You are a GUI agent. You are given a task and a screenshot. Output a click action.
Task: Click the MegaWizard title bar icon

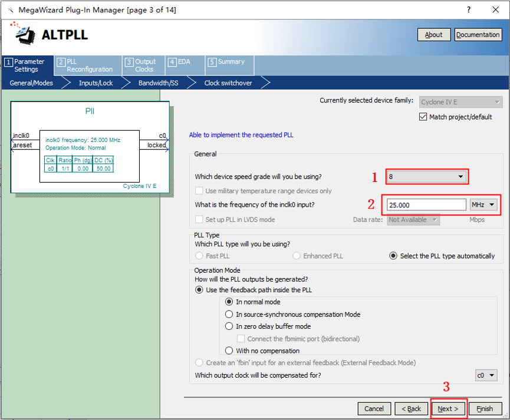9,10
